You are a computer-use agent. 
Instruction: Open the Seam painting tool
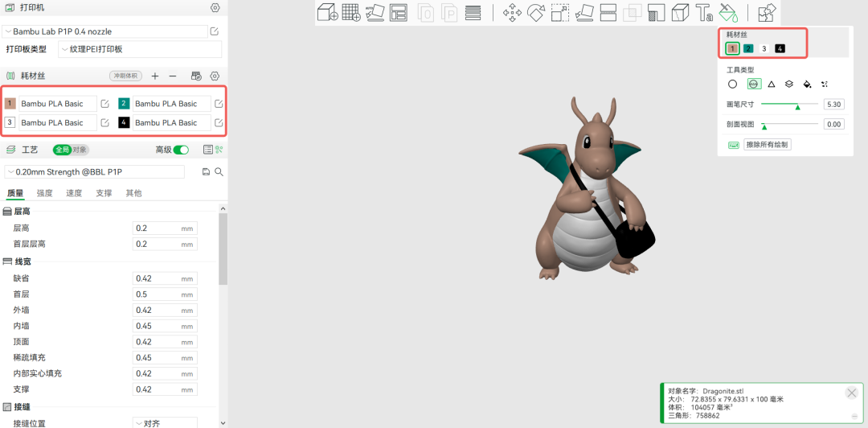click(x=680, y=12)
